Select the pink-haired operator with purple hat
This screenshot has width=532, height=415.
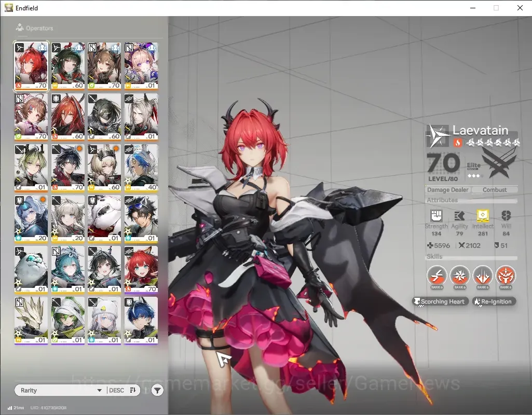[141, 66]
